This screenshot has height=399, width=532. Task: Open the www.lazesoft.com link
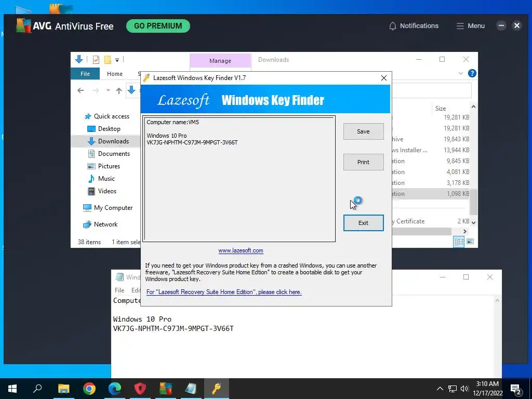[x=241, y=250]
